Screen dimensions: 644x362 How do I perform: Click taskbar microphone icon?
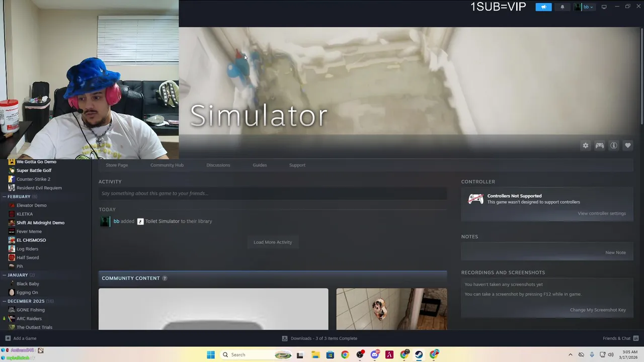[x=592, y=354]
